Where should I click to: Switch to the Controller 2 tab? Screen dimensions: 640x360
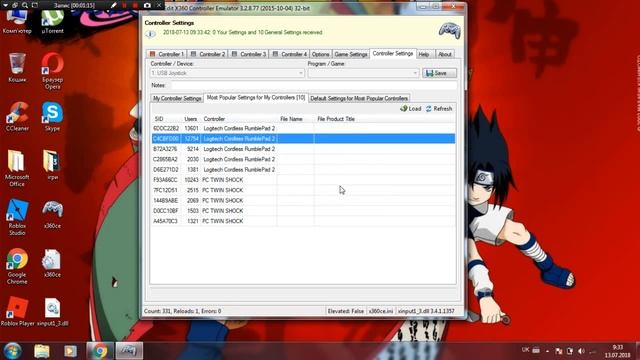(x=208, y=54)
